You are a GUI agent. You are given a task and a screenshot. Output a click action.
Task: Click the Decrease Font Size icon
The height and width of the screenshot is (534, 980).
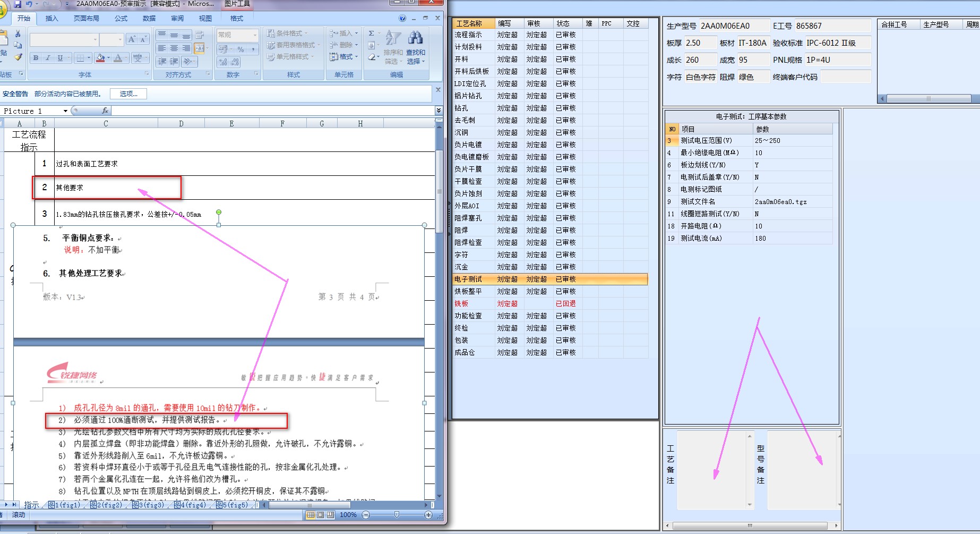[143, 39]
